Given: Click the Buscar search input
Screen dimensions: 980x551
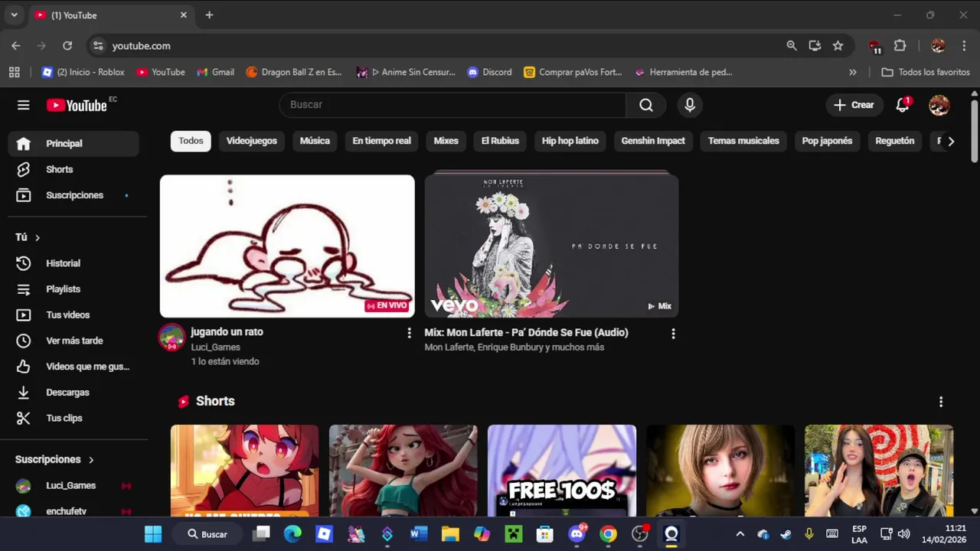Looking at the screenshot, I should pyautogui.click(x=452, y=105).
